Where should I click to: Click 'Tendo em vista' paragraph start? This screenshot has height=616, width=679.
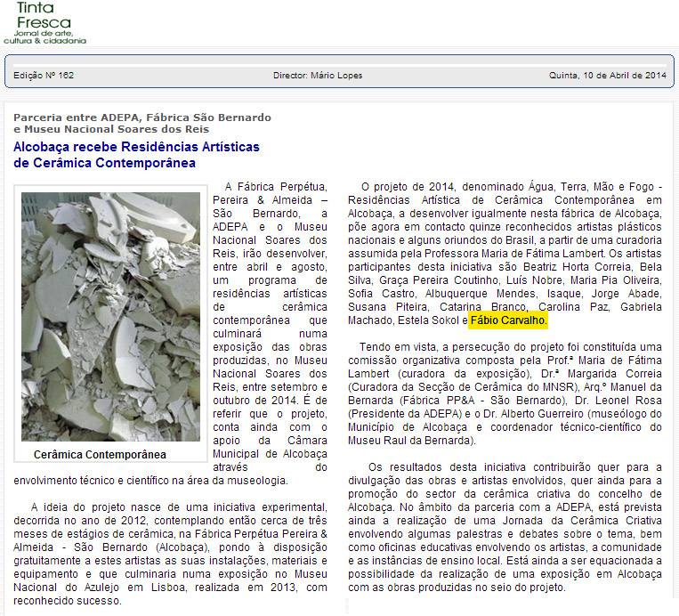tap(390, 347)
